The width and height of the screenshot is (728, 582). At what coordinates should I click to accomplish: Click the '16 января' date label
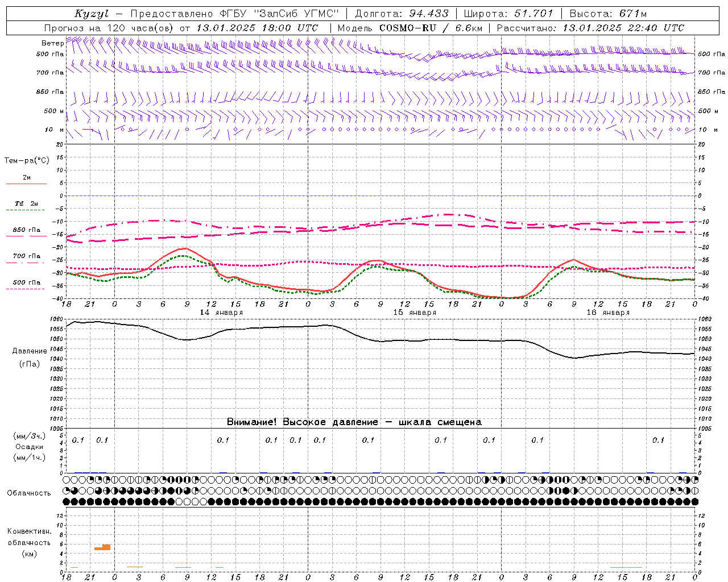608,313
